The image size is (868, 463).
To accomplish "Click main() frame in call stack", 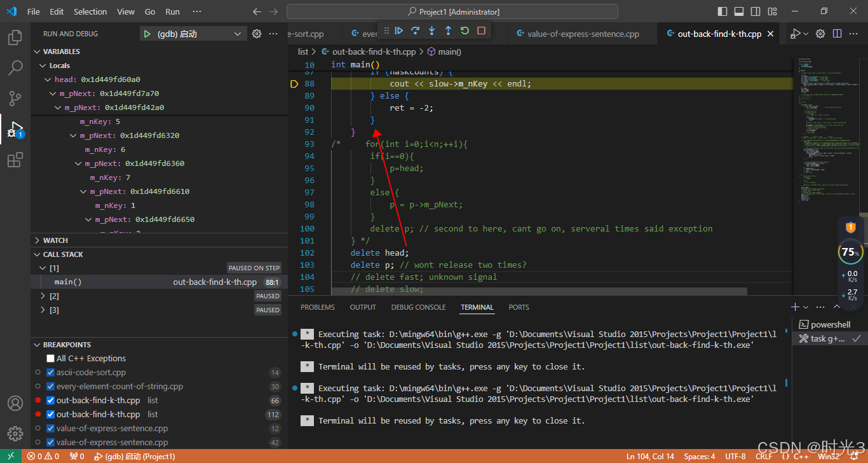I will point(159,282).
